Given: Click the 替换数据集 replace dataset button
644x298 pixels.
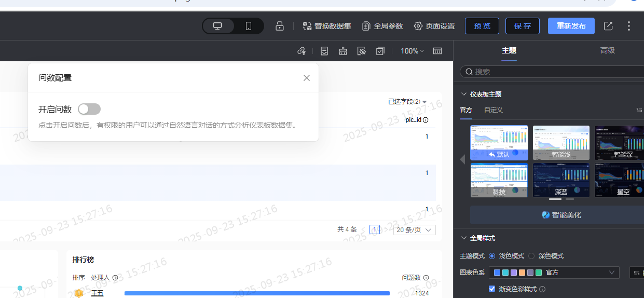Looking at the screenshot, I should click(x=327, y=26).
